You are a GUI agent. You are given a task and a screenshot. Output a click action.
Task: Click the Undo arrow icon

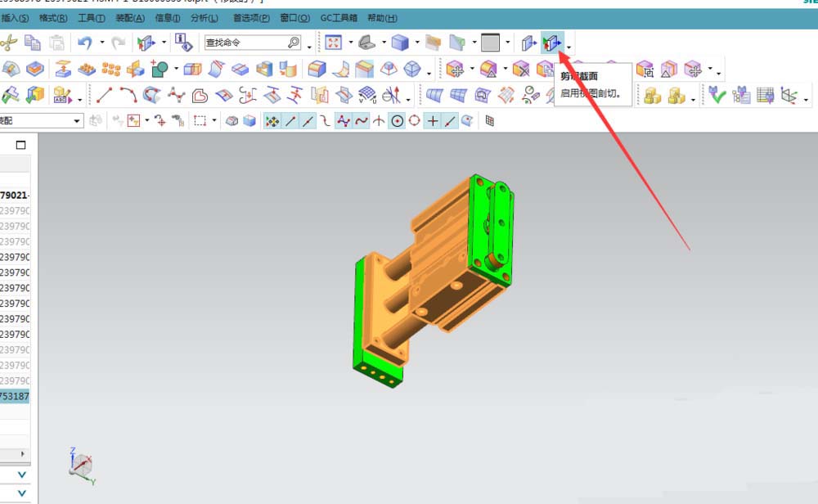(x=85, y=43)
